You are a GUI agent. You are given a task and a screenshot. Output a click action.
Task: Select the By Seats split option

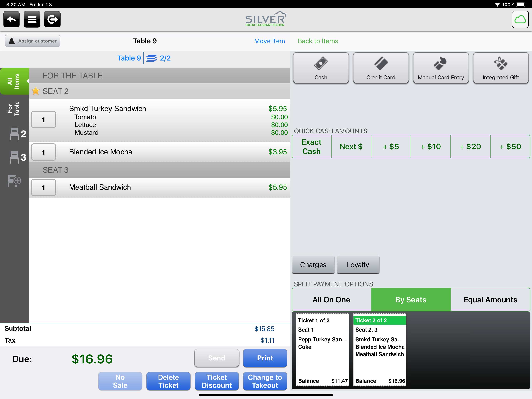pos(410,300)
